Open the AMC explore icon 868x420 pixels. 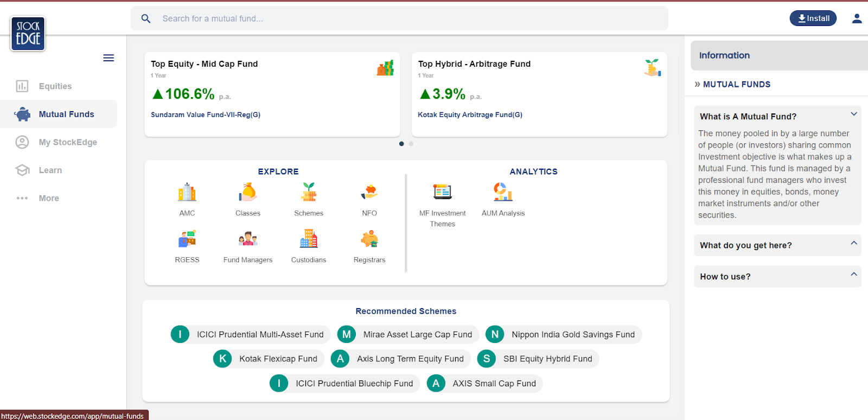tap(187, 192)
